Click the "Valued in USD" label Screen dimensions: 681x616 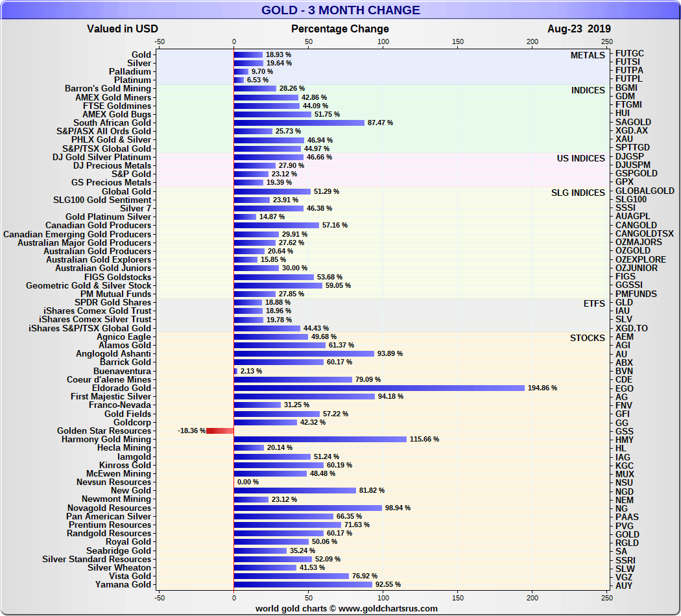point(123,29)
